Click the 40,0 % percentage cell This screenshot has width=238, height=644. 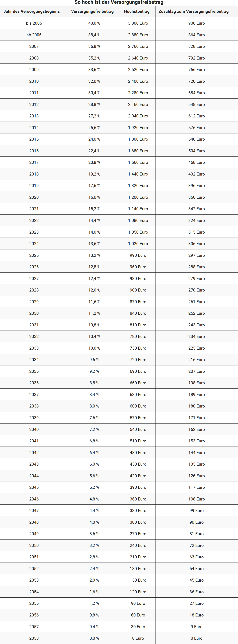coord(94,23)
